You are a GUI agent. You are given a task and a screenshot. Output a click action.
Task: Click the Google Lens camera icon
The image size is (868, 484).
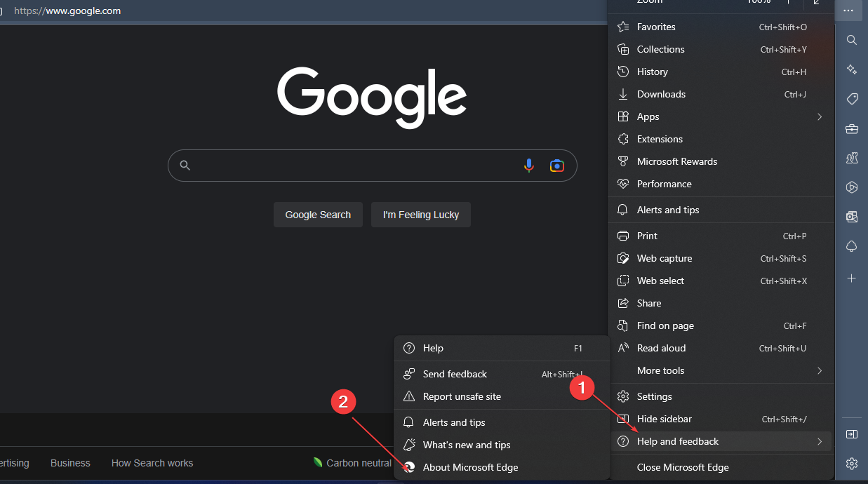(557, 166)
